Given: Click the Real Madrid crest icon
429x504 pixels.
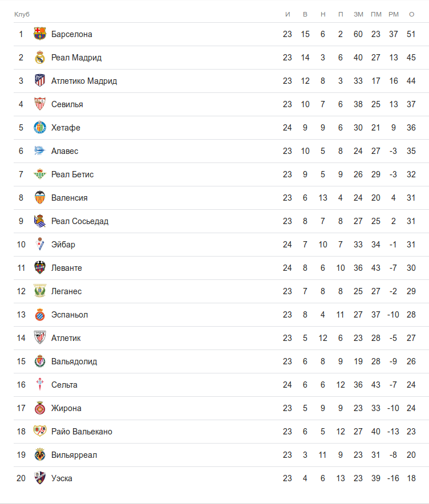Looking at the screenshot, I should click(x=39, y=58).
